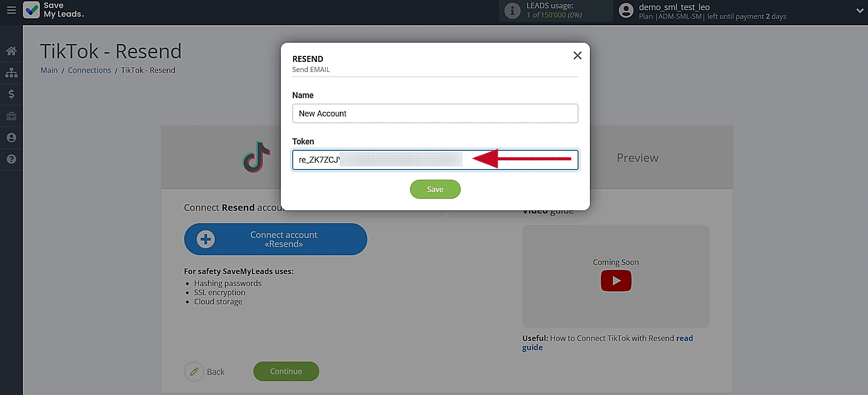Screen dimensions: 868x395
Task: Click the Continue button
Action: pyautogui.click(x=286, y=371)
